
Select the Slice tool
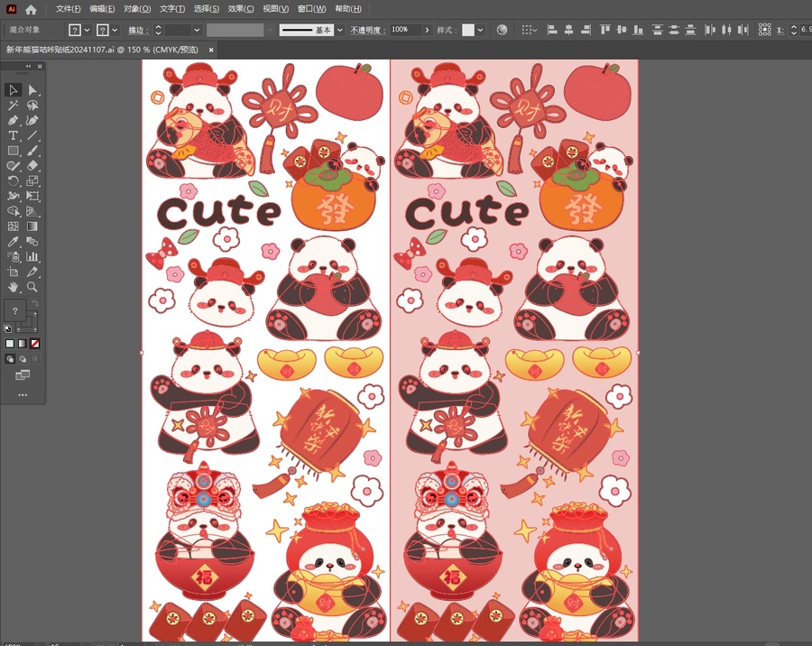click(32, 272)
